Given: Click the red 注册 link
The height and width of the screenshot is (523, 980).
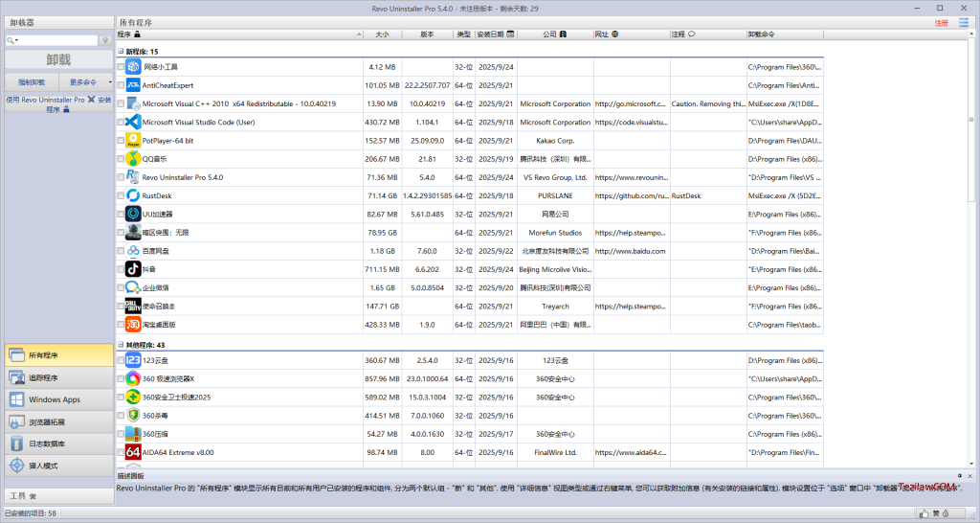Looking at the screenshot, I should [942, 23].
